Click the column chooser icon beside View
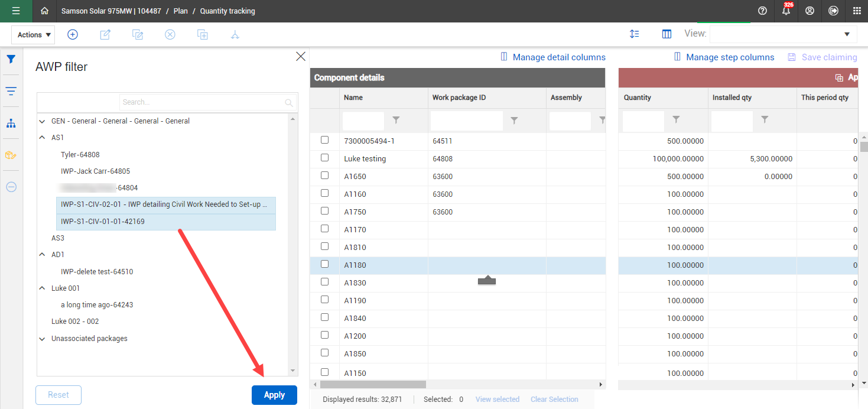This screenshot has height=409, width=868. pos(667,34)
